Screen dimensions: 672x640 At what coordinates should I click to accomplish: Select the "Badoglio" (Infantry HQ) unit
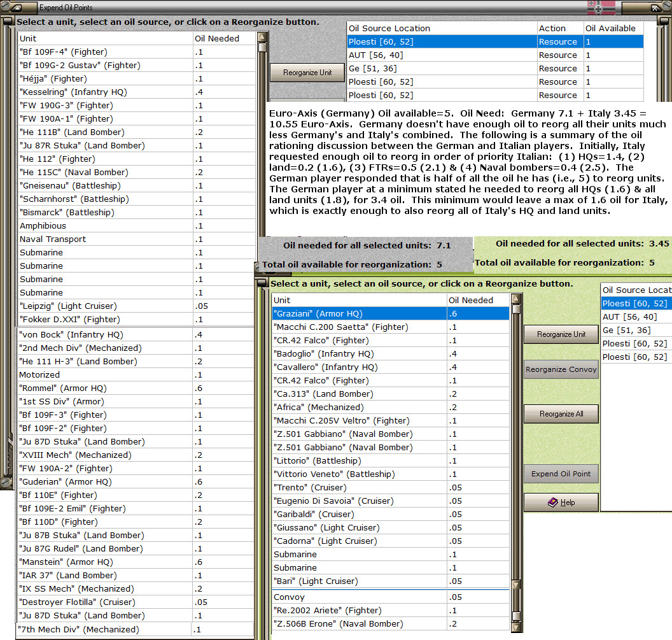391,354
